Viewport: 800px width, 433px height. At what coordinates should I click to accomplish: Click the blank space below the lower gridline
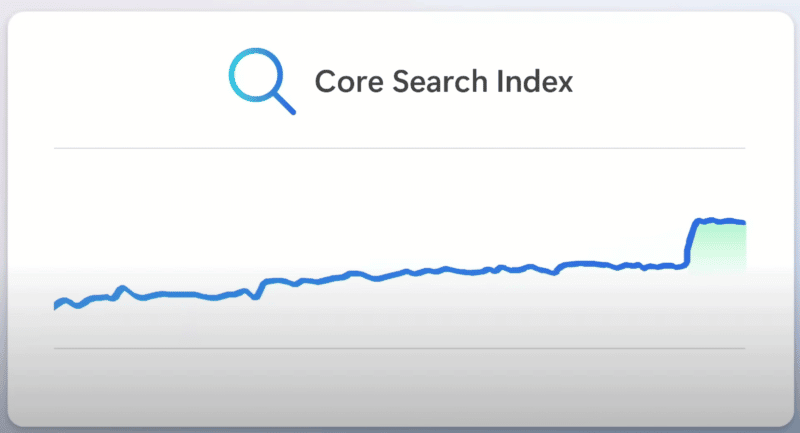tap(400, 385)
